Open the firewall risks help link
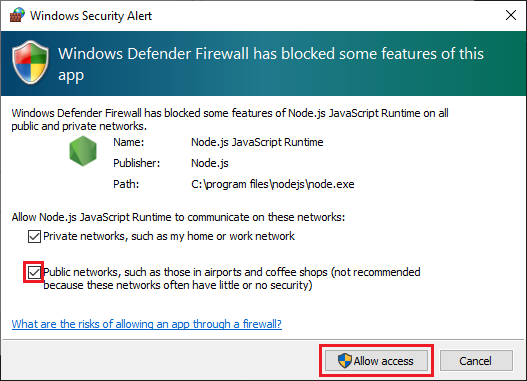The width and height of the screenshot is (527, 381). click(x=147, y=324)
